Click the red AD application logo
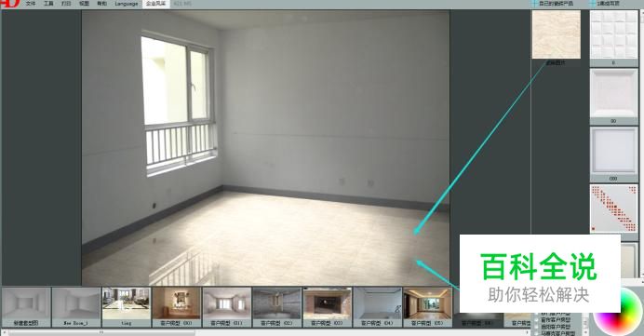The height and width of the screenshot is (336, 644). point(9,4)
